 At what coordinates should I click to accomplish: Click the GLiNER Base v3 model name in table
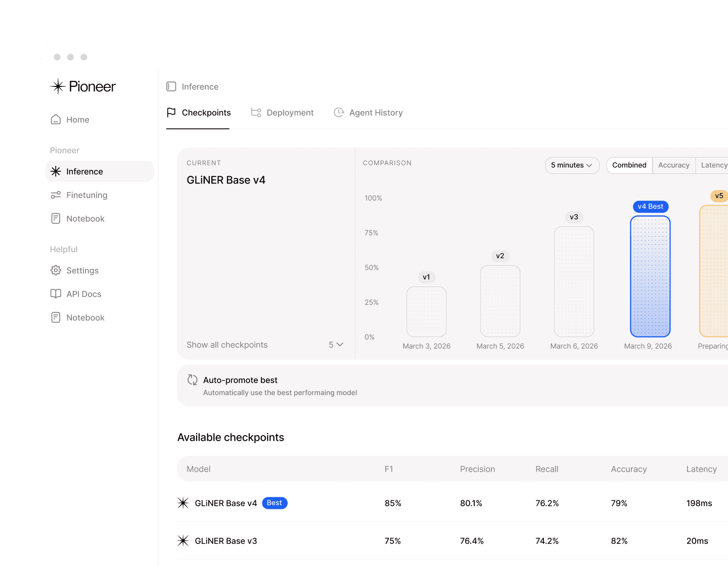(226, 541)
